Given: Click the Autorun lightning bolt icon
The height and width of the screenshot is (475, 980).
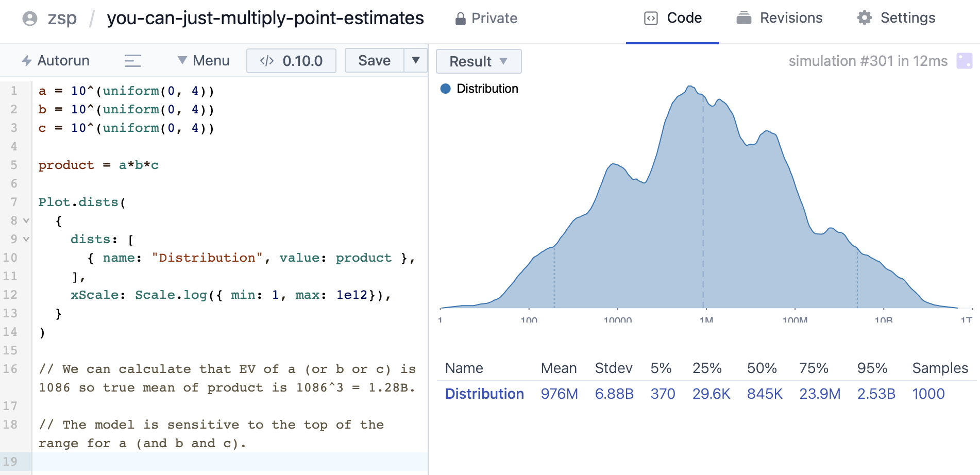Looking at the screenshot, I should [x=27, y=61].
